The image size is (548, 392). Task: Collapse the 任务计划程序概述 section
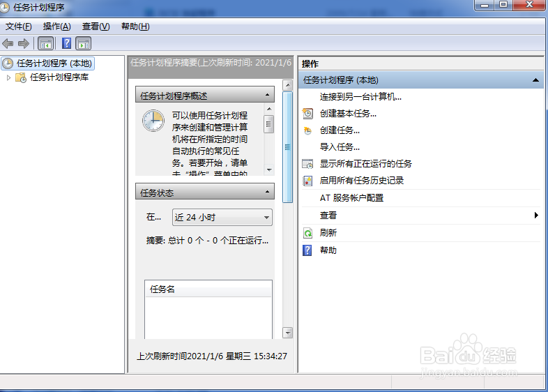[267, 95]
